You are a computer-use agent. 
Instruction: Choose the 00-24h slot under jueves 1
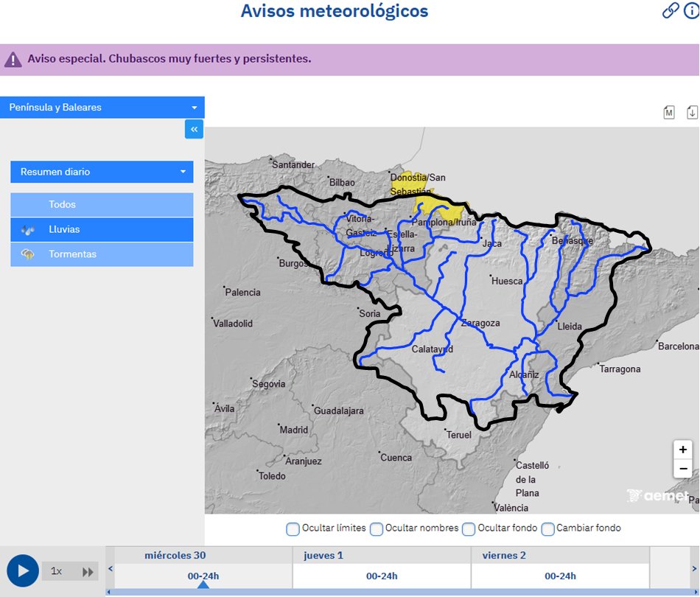(x=382, y=576)
